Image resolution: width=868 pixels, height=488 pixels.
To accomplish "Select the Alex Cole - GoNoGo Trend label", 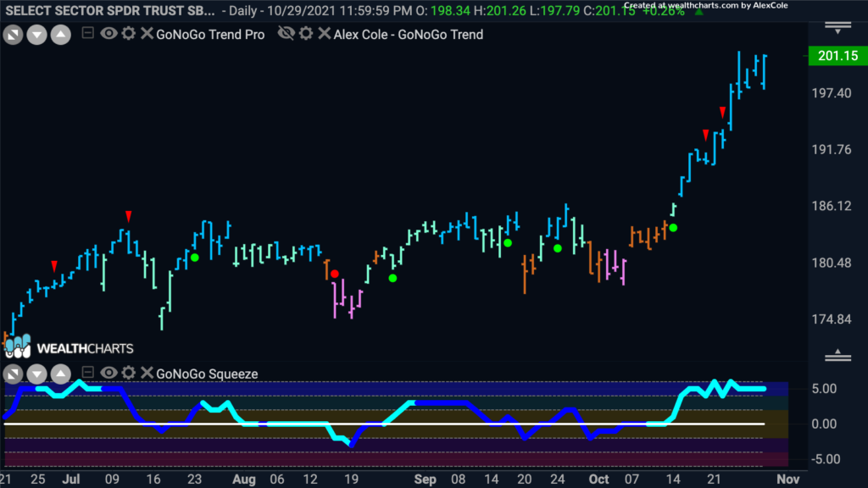I will [409, 34].
